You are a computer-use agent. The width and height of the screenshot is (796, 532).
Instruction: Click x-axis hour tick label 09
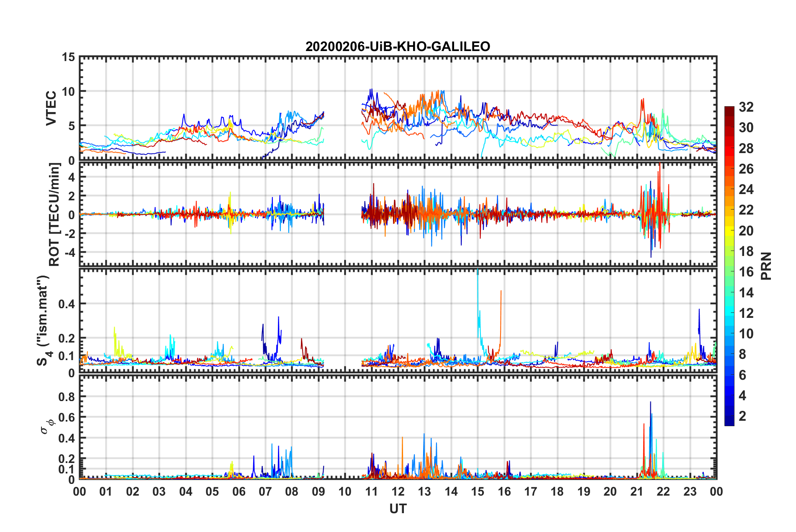point(318,491)
